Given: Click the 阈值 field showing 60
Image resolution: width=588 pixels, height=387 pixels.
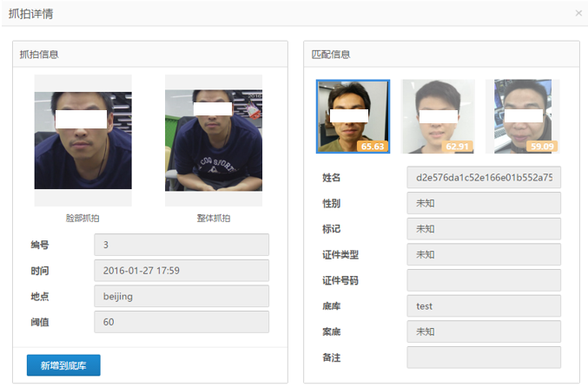Looking at the screenshot, I should point(182,322).
